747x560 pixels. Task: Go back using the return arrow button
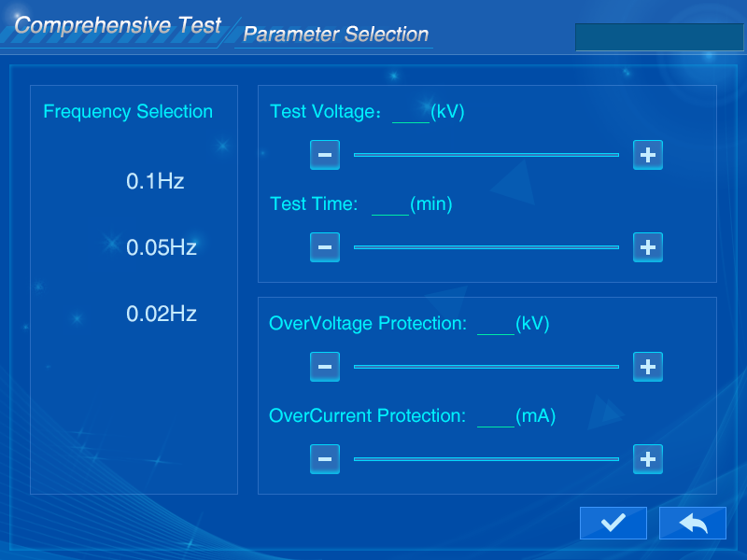pyautogui.click(x=692, y=524)
